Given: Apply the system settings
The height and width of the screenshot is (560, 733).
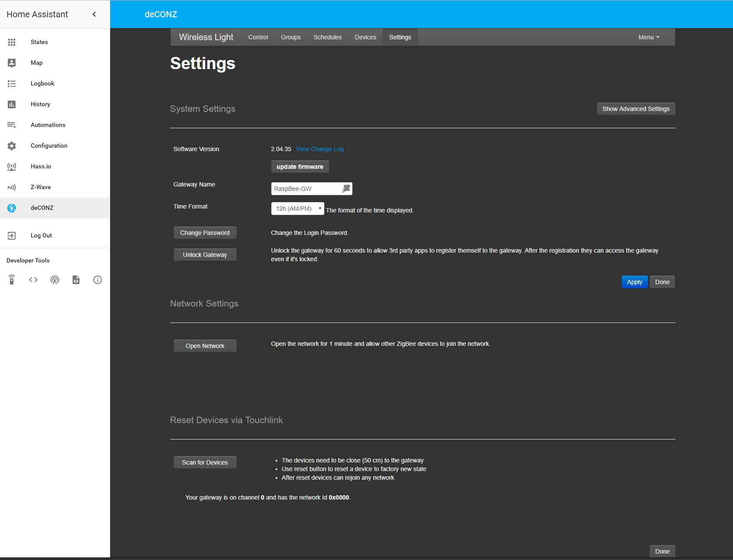Looking at the screenshot, I should (x=635, y=282).
